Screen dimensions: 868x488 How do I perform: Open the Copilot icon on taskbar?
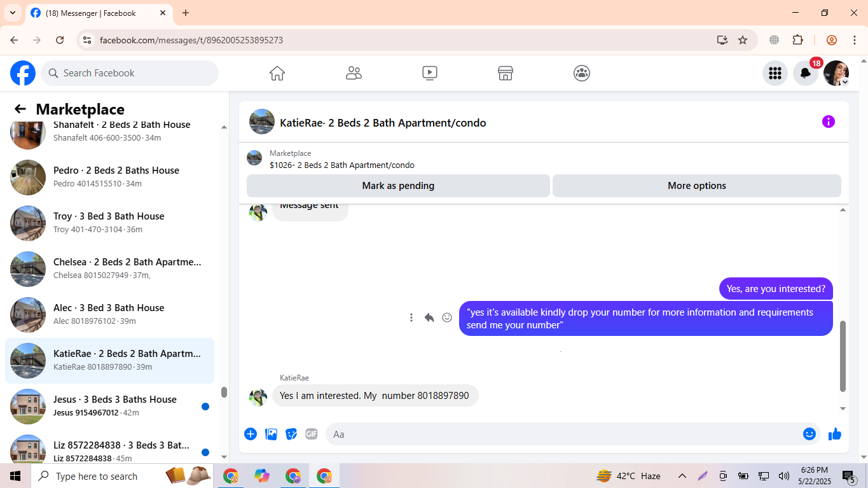262,476
